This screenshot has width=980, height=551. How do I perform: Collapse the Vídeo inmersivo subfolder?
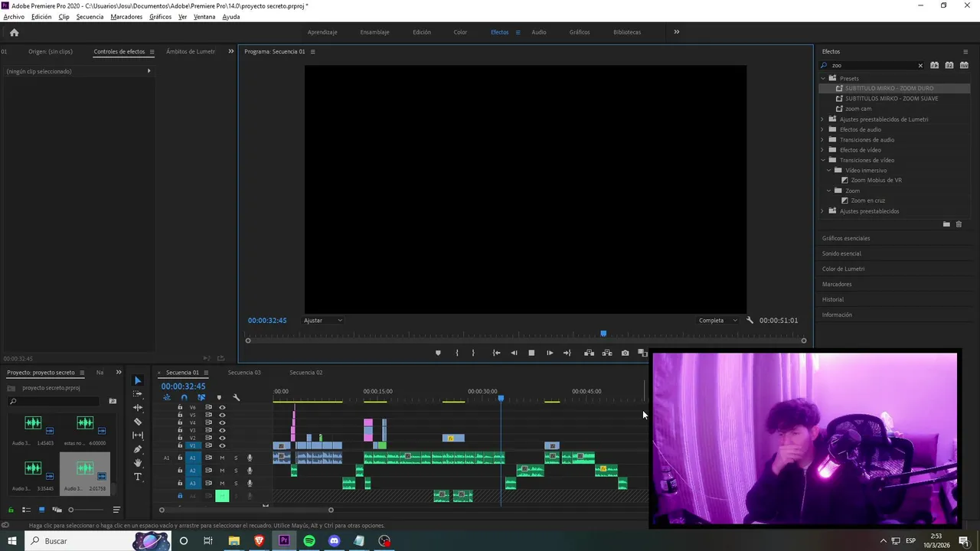829,170
